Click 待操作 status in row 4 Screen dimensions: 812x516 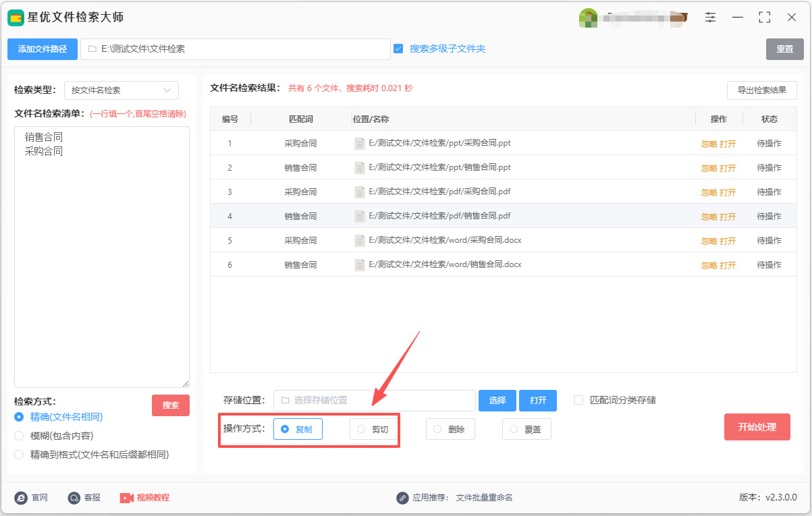coord(769,217)
